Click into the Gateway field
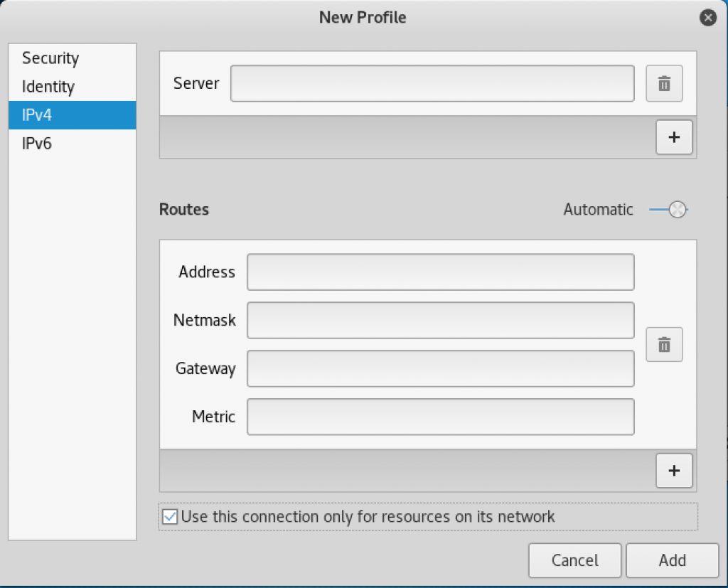Viewport: 728px width, 588px height. [x=441, y=368]
